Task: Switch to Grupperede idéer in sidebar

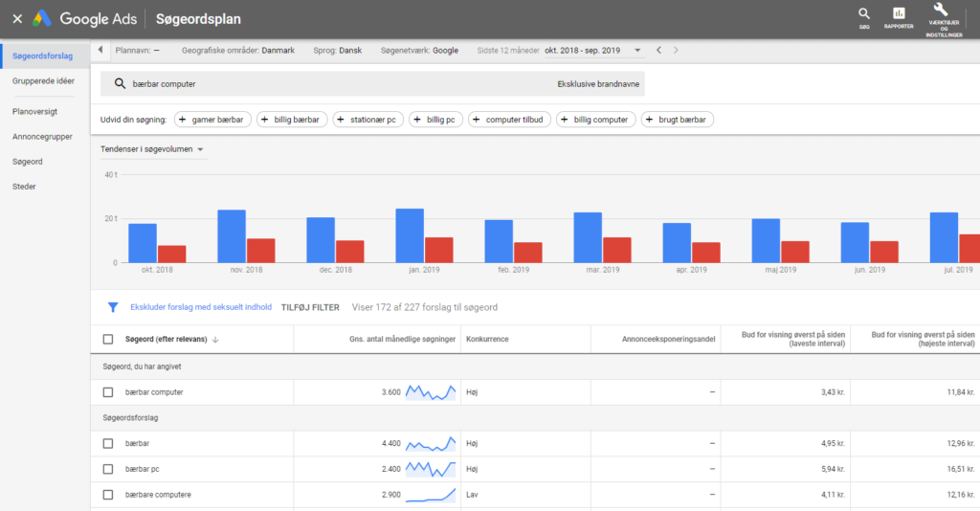Action: (x=43, y=81)
